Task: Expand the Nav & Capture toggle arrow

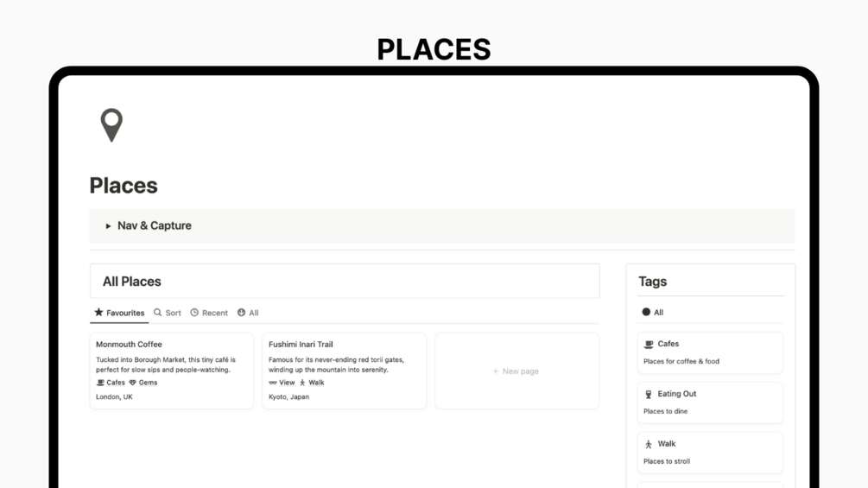Action: [x=108, y=225]
